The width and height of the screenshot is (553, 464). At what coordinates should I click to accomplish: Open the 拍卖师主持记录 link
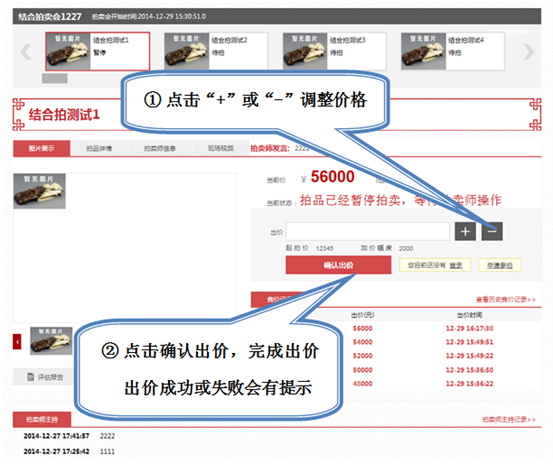(x=509, y=420)
